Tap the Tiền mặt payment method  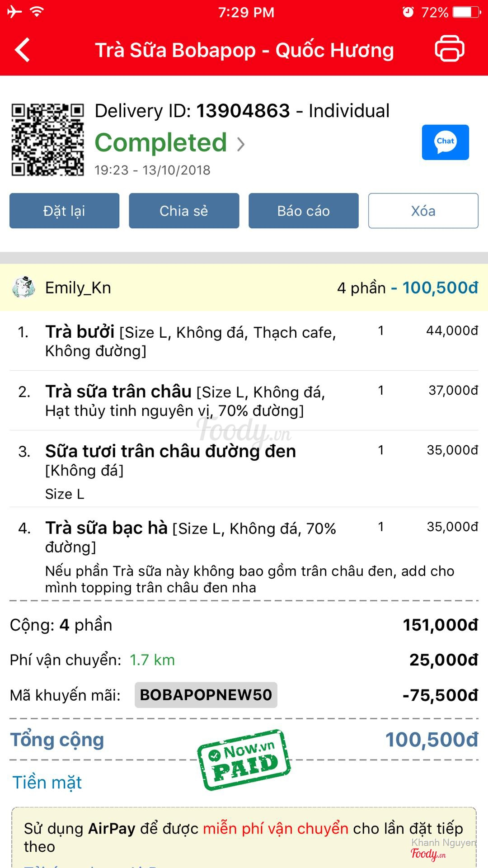(x=47, y=783)
